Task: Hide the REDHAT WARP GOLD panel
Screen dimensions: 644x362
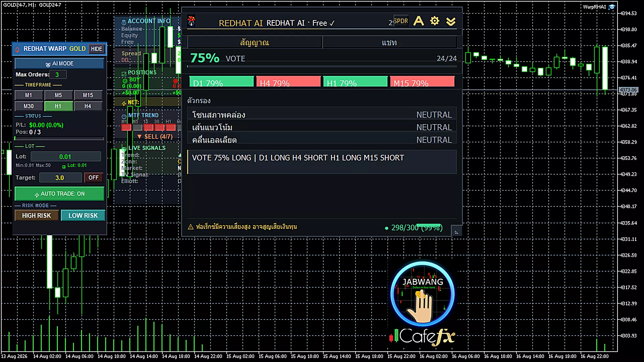Action: pyautogui.click(x=97, y=49)
